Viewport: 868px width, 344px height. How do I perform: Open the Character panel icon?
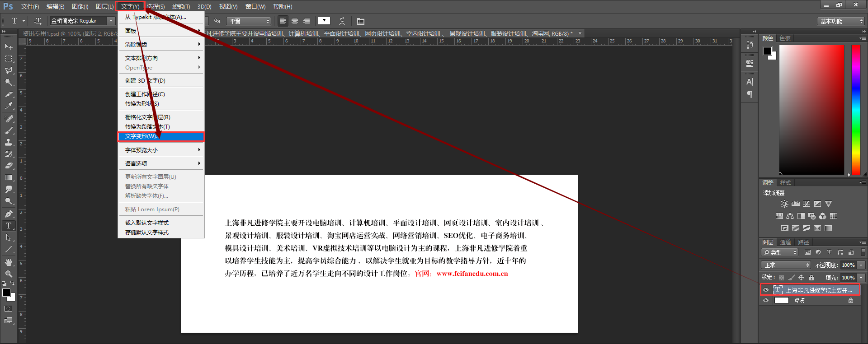(x=750, y=82)
